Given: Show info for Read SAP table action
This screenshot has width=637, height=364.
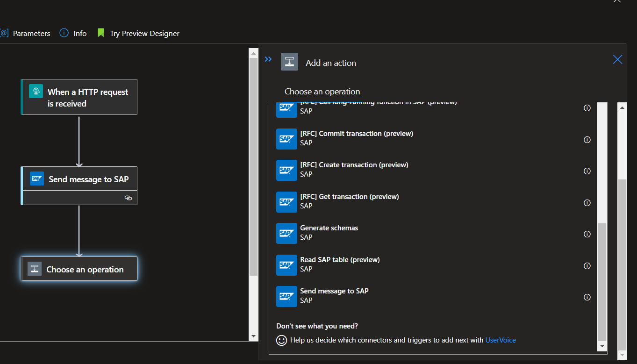Looking at the screenshot, I should pyautogui.click(x=587, y=266).
